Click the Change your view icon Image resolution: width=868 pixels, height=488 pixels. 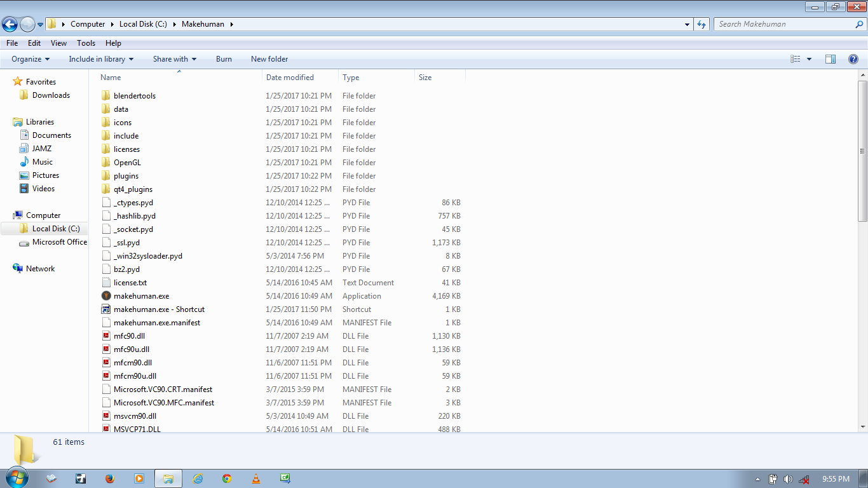click(795, 59)
